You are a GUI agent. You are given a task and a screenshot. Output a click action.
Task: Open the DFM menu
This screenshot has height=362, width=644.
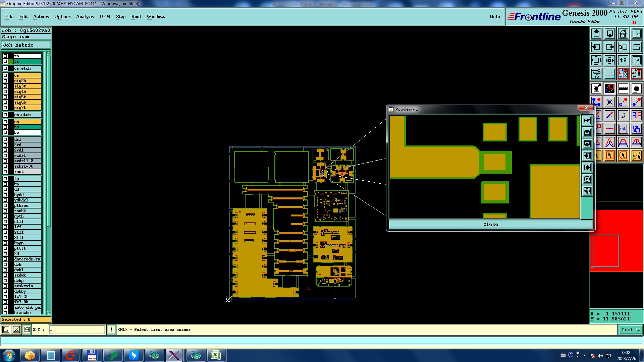point(105,16)
